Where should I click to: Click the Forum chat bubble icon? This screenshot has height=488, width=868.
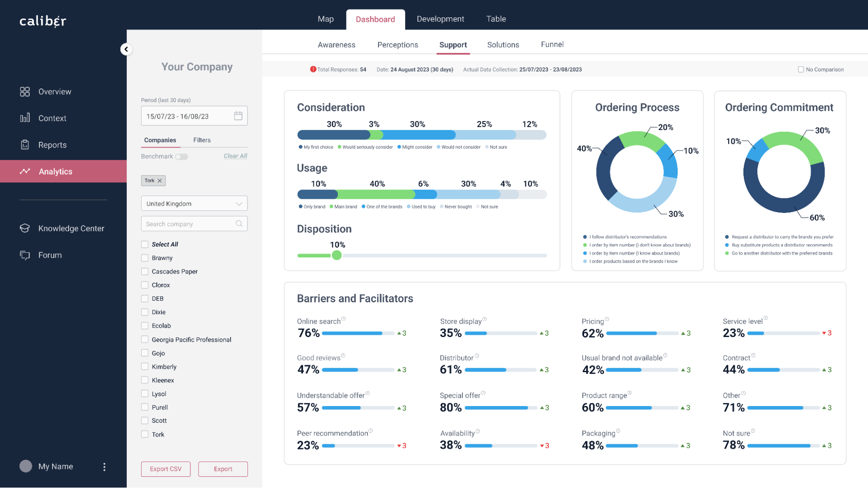25,255
